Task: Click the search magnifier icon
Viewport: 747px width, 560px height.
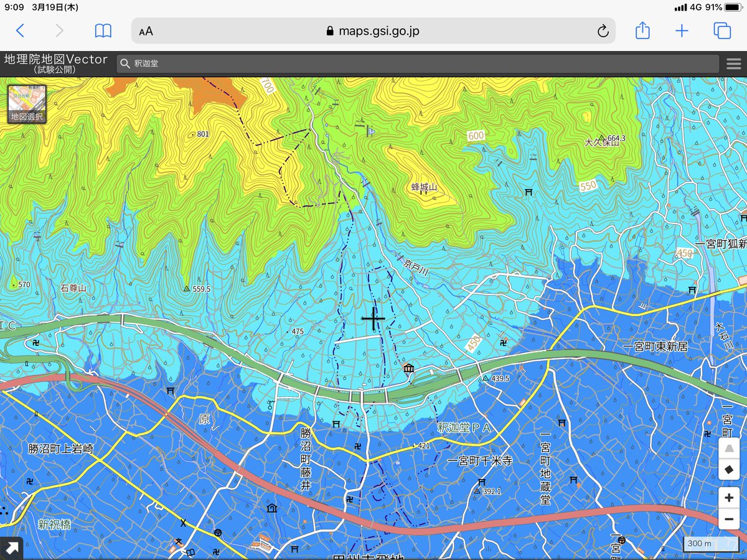Action: 125,63
